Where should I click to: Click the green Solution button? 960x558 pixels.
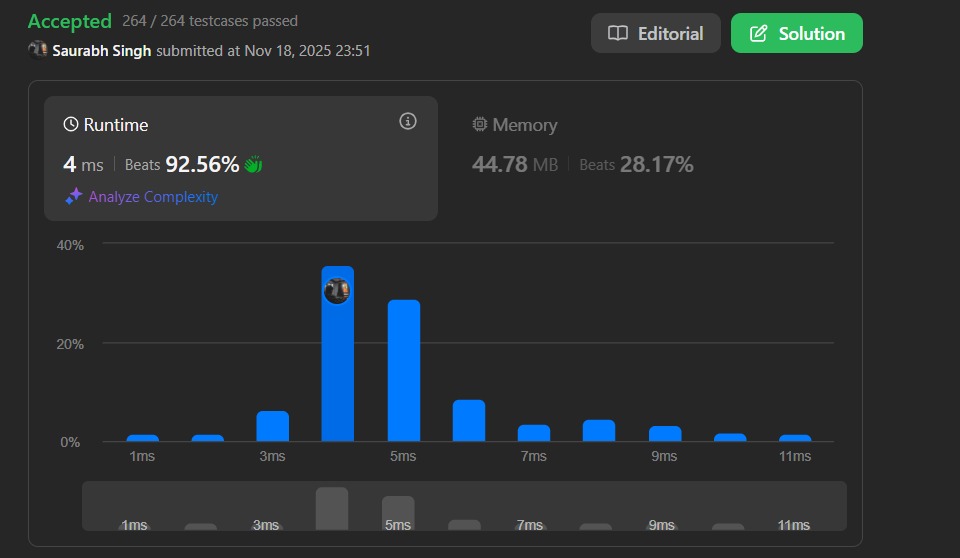coord(797,33)
